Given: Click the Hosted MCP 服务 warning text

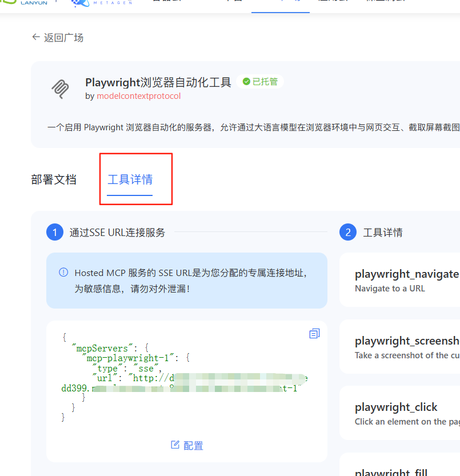Looking at the screenshot, I should tap(191, 281).
